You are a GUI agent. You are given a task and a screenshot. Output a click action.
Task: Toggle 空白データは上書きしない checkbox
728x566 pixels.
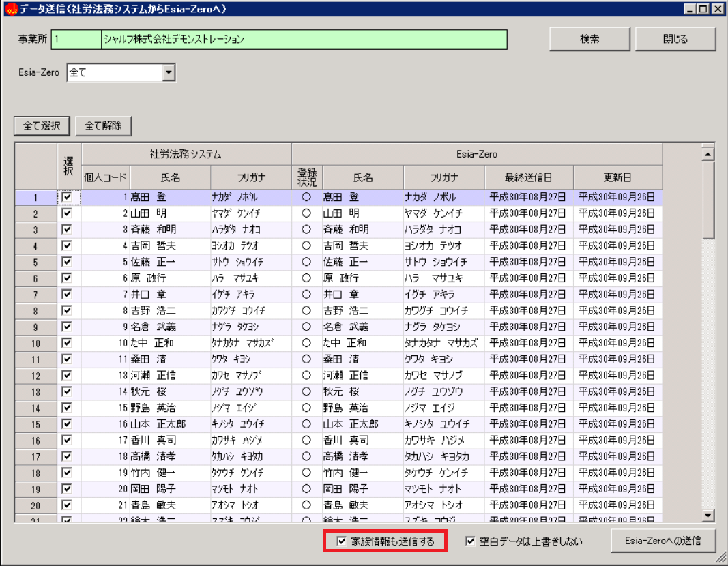pyautogui.click(x=470, y=541)
